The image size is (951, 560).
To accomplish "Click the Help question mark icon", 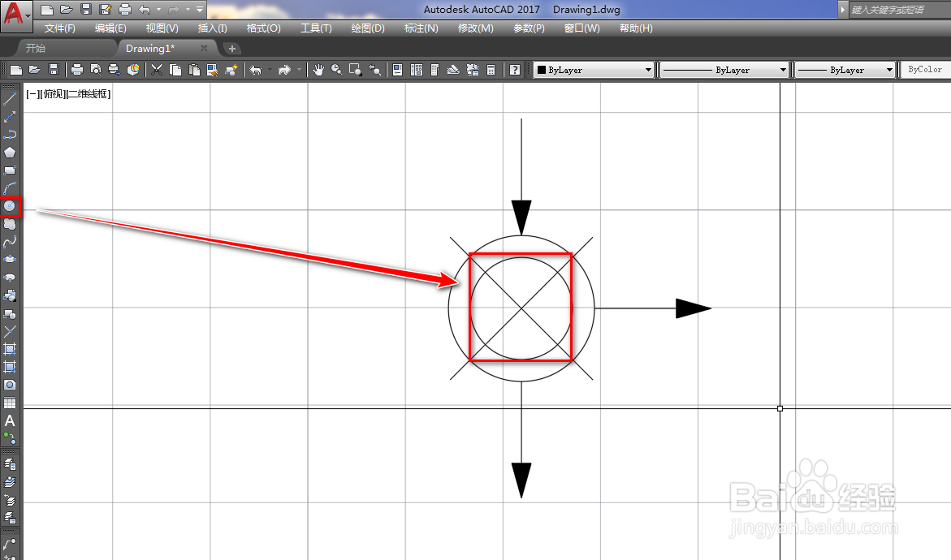I will click(x=514, y=70).
